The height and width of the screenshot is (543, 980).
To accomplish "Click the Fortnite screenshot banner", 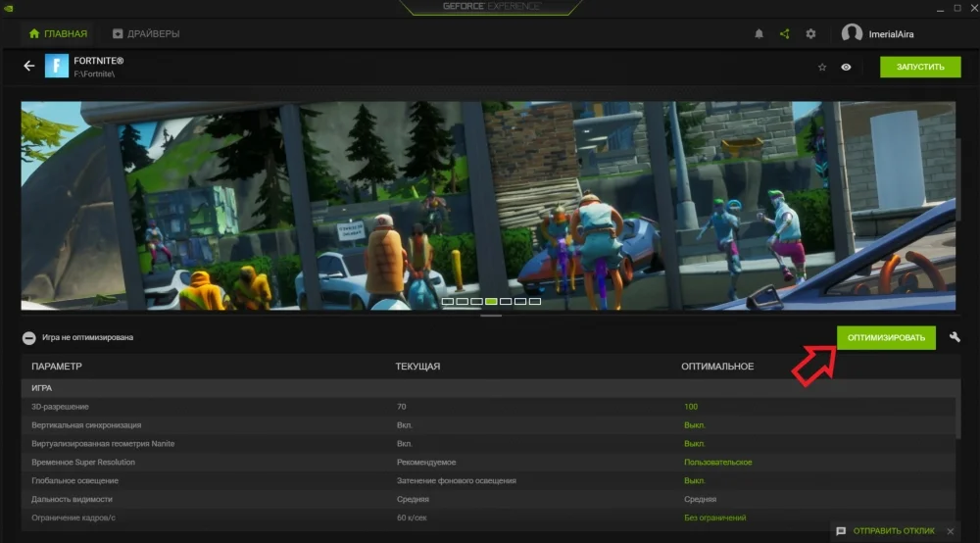I will coord(488,206).
